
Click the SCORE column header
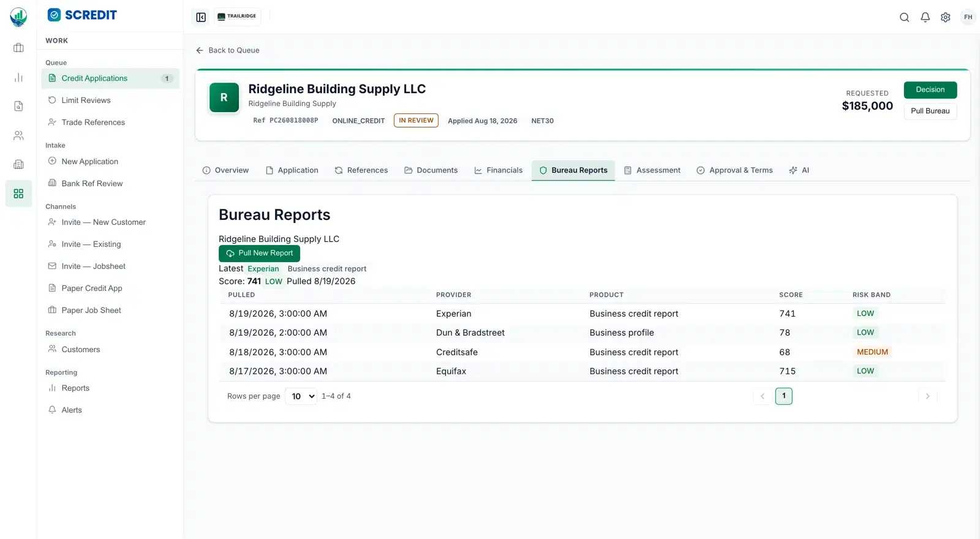click(x=791, y=295)
